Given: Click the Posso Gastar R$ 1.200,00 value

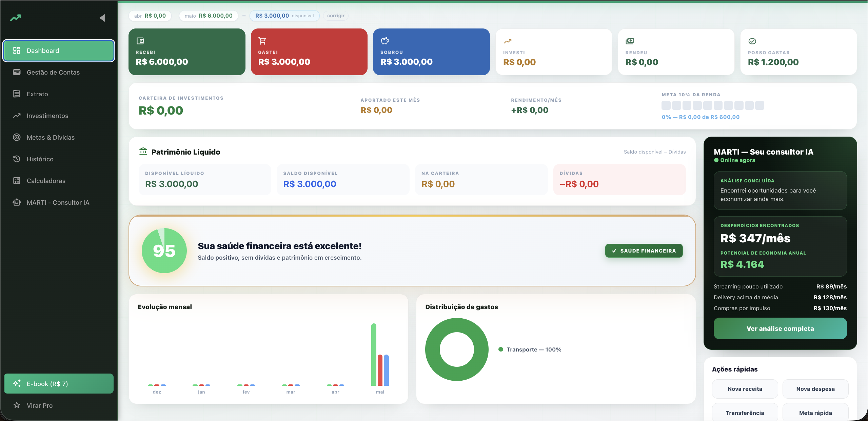Looking at the screenshot, I should tap(773, 62).
